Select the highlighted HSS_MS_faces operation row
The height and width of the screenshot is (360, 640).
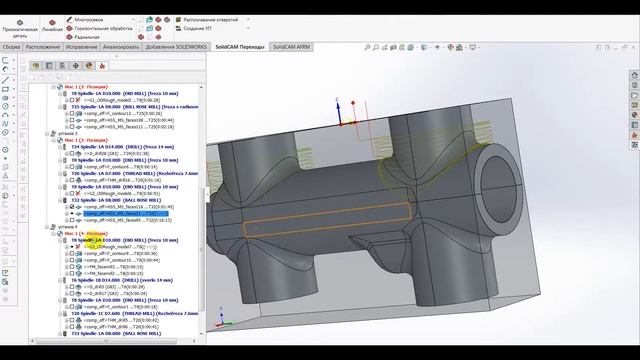(x=126, y=213)
